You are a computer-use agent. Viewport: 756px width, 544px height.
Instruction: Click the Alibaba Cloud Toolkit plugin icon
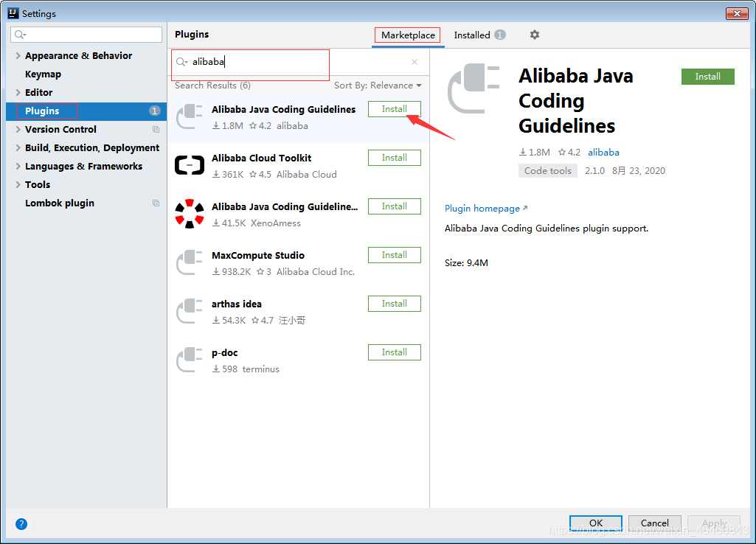coord(190,164)
